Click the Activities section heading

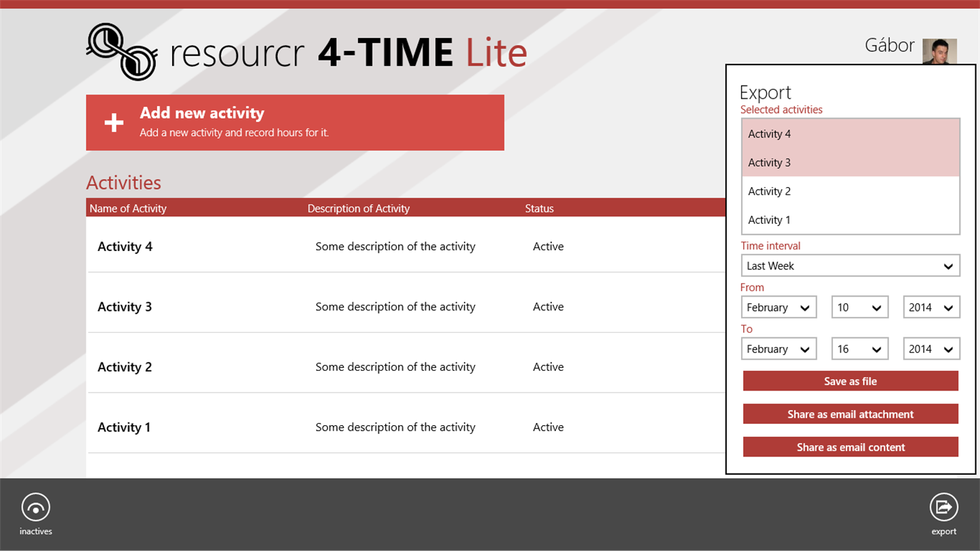(x=124, y=182)
